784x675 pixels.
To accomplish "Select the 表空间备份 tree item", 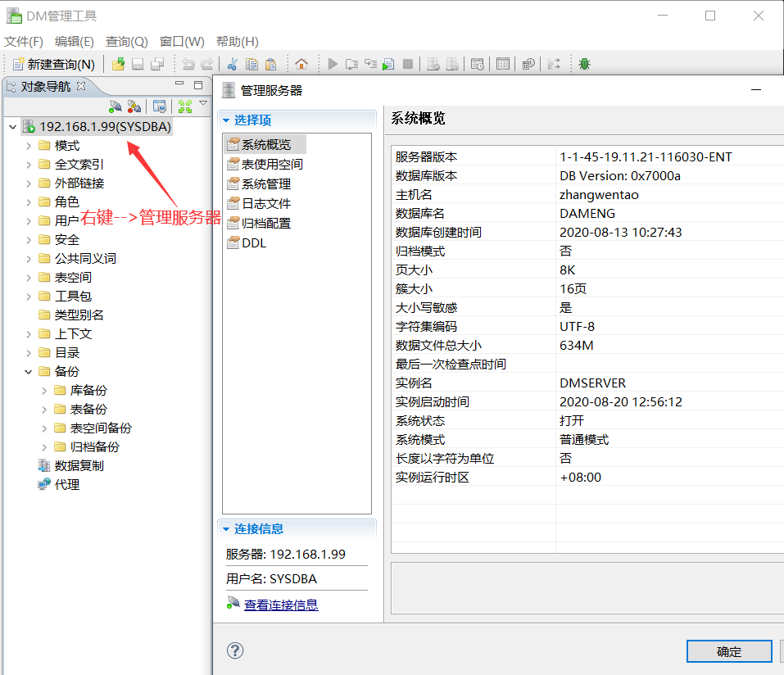I will 101,428.
